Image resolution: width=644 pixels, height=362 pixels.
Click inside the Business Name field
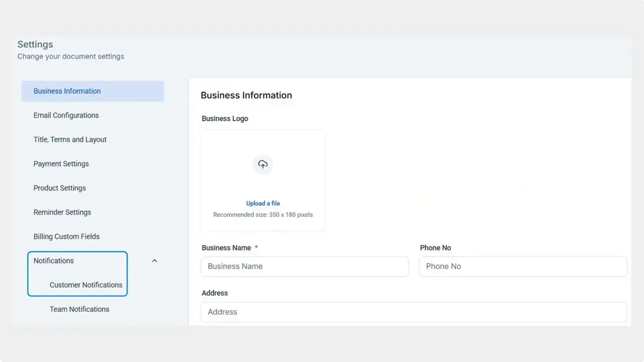(304, 266)
